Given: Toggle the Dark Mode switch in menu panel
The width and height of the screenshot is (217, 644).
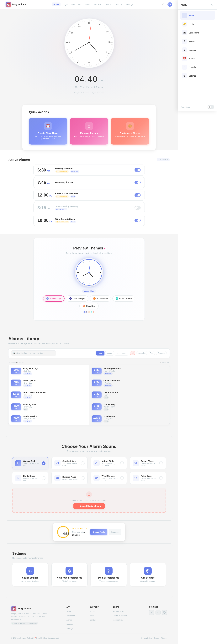Looking at the screenshot, I should click(x=211, y=107).
